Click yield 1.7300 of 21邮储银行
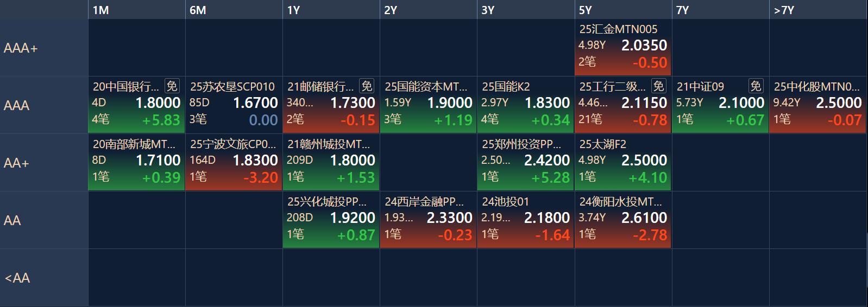This screenshot has width=868, height=307. (x=353, y=103)
